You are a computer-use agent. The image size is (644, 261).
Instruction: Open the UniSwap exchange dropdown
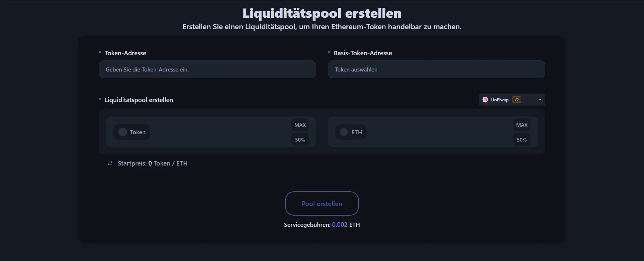click(511, 100)
